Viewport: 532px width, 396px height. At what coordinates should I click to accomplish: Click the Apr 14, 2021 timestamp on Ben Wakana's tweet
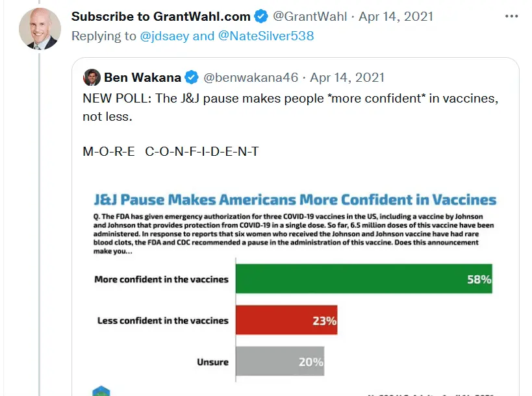pyautogui.click(x=348, y=78)
